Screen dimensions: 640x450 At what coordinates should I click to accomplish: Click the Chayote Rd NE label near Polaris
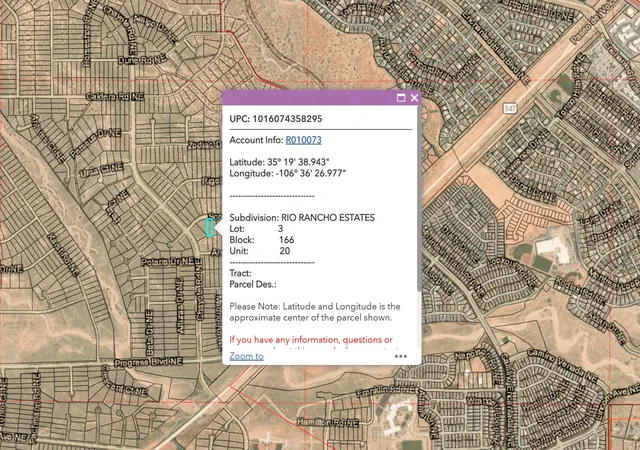point(199,289)
